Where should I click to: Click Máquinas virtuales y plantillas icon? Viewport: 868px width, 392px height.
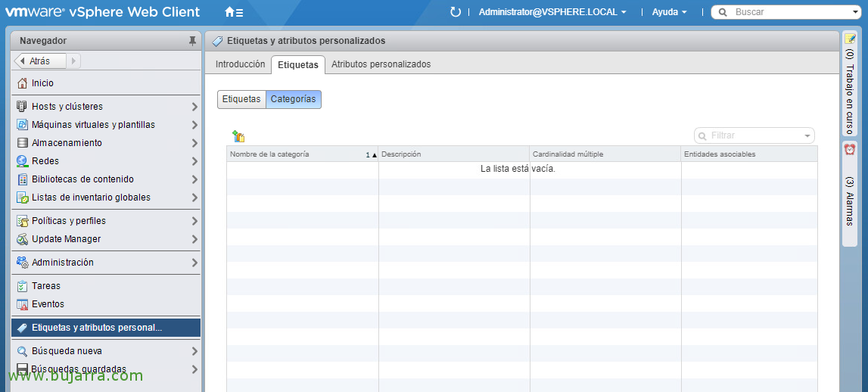coord(22,125)
